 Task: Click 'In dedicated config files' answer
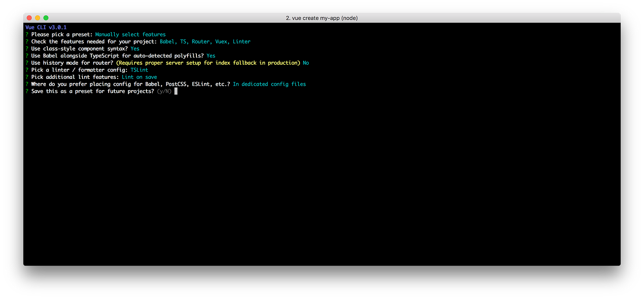click(x=269, y=84)
